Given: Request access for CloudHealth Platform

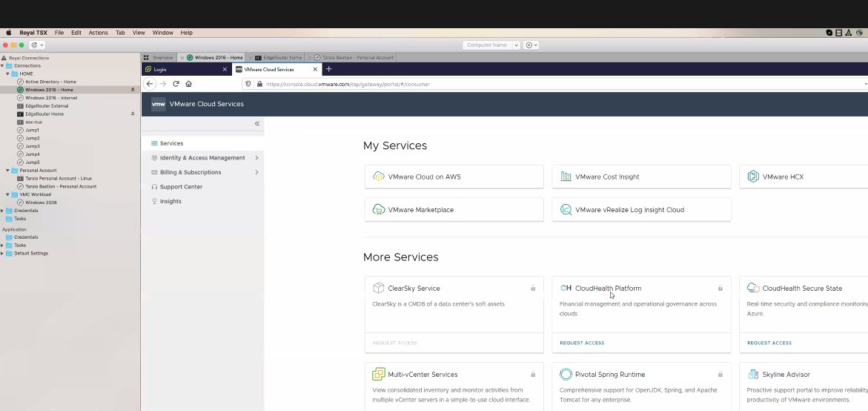Looking at the screenshot, I should pos(582,343).
